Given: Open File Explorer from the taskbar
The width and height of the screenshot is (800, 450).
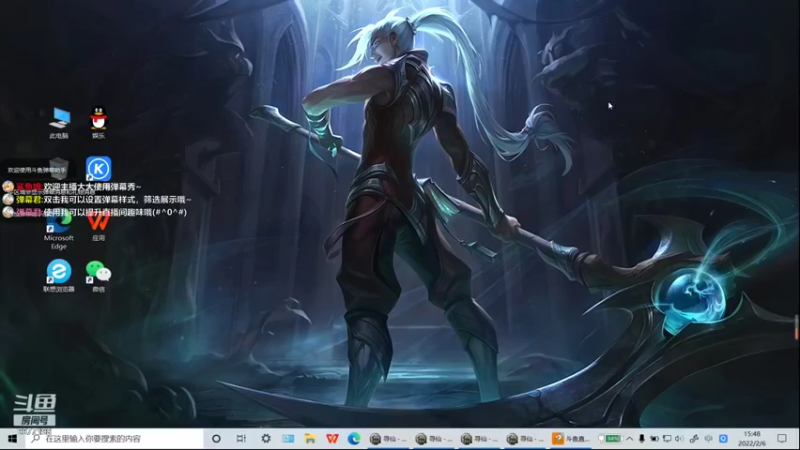Looking at the screenshot, I should pos(310,439).
